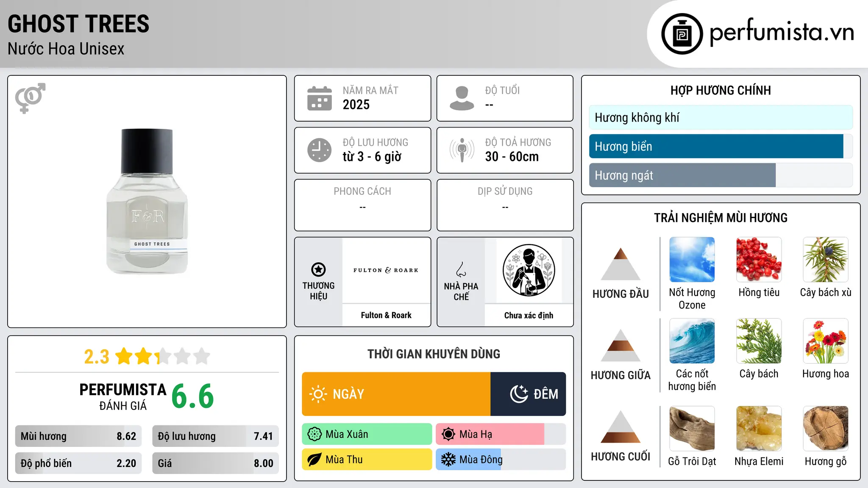
Task: Click the Perfumista đánh giá label
Action: pos(123,396)
